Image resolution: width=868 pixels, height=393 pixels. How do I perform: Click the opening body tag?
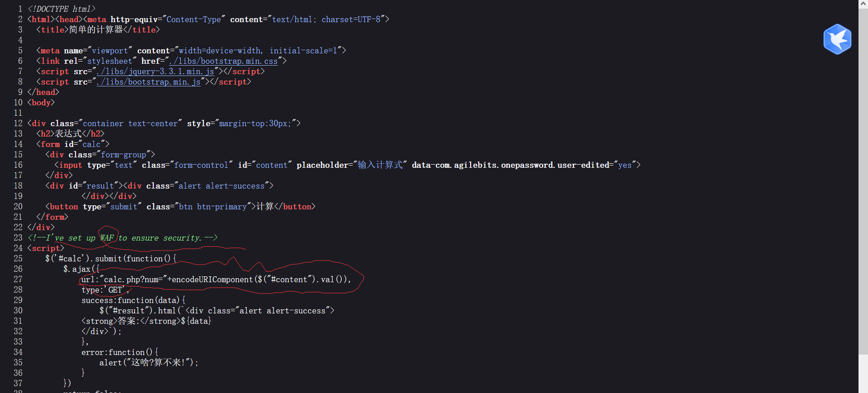[x=41, y=103]
